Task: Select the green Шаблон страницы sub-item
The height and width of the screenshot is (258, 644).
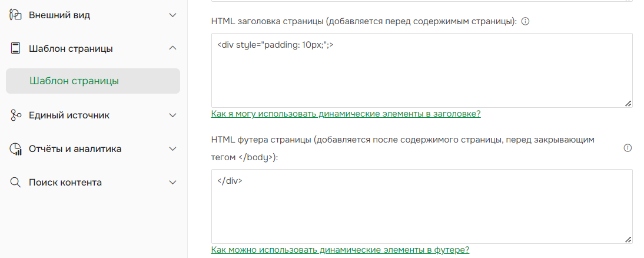Action: pyautogui.click(x=74, y=81)
